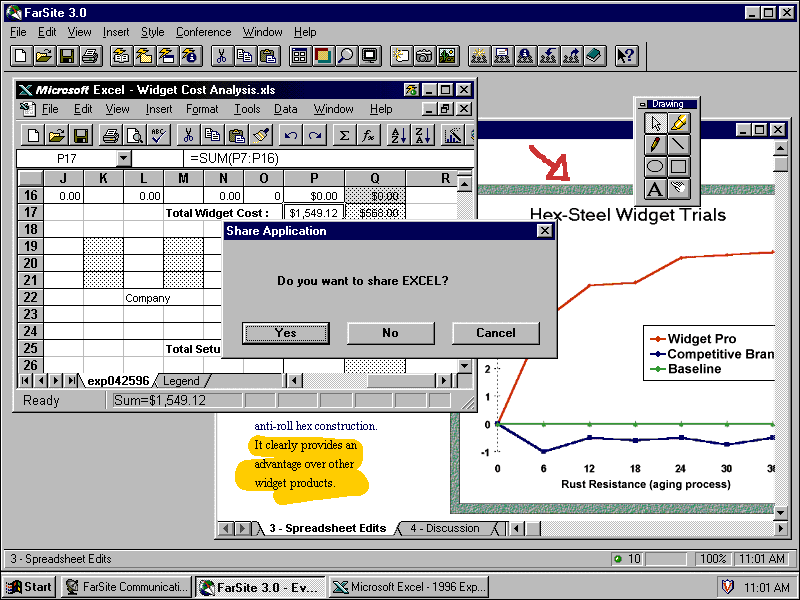Screen dimensions: 800x600
Task: Click the Print icon in FarSite toolbar
Action: (x=90, y=56)
